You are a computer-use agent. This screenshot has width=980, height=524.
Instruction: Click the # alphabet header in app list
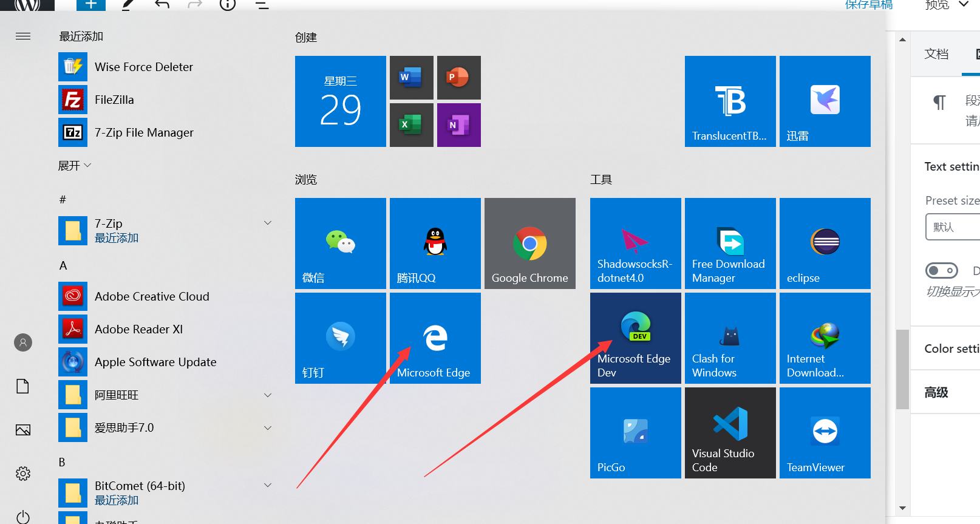coord(63,200)
